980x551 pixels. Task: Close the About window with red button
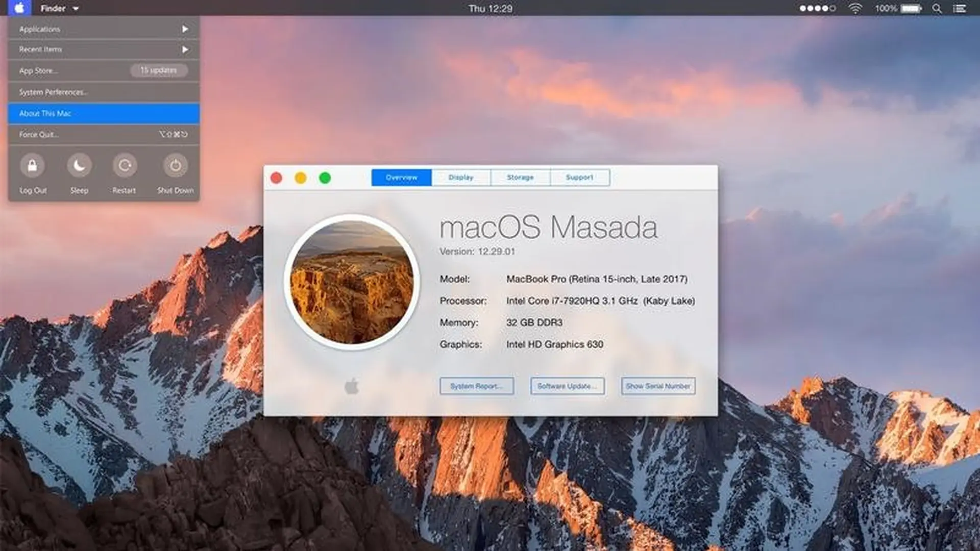pos(276,178)
